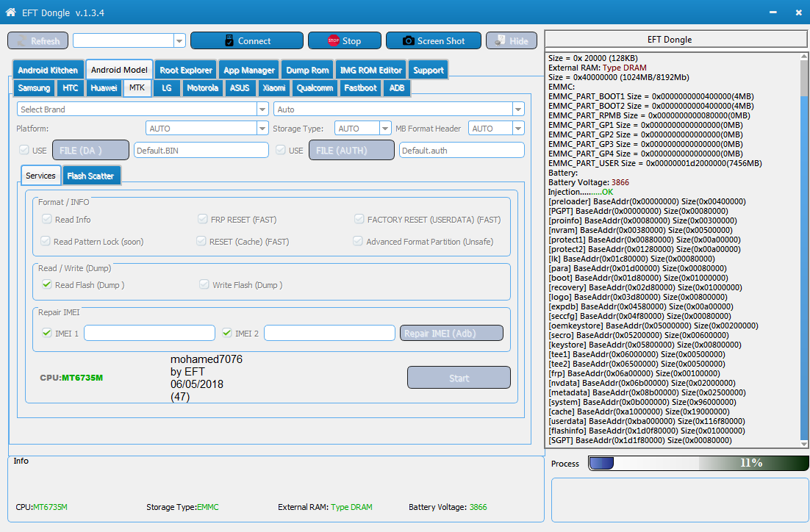Toggle the IMEI 2 checkbox

227,333
